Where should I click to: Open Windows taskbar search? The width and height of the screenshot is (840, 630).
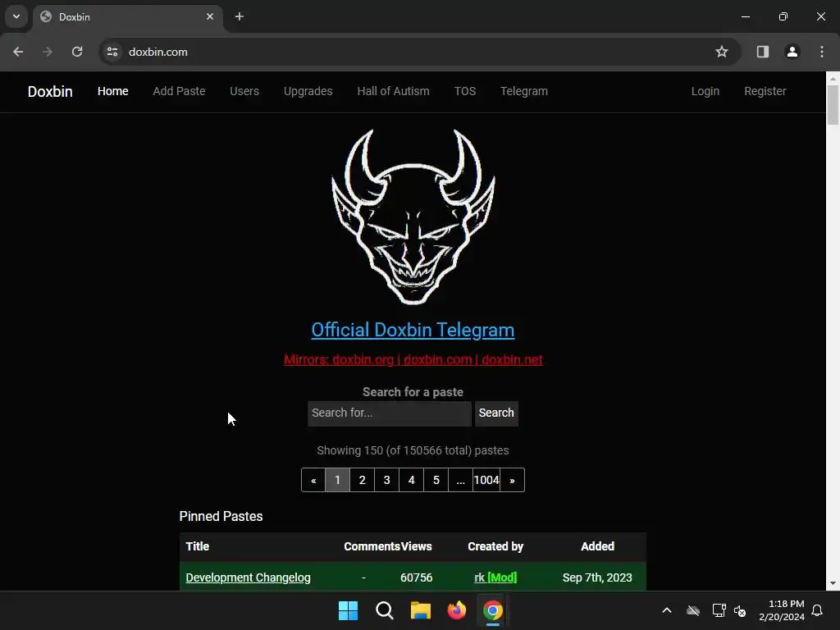coord(385,610)
